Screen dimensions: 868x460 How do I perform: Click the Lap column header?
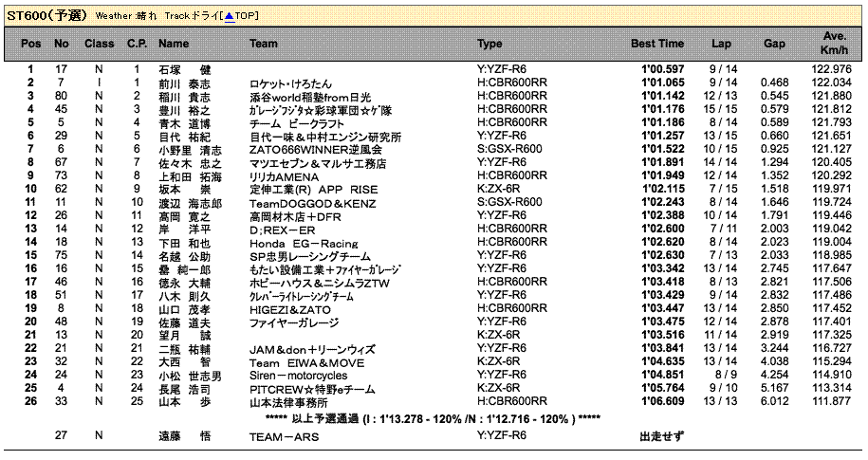(721, 44)
